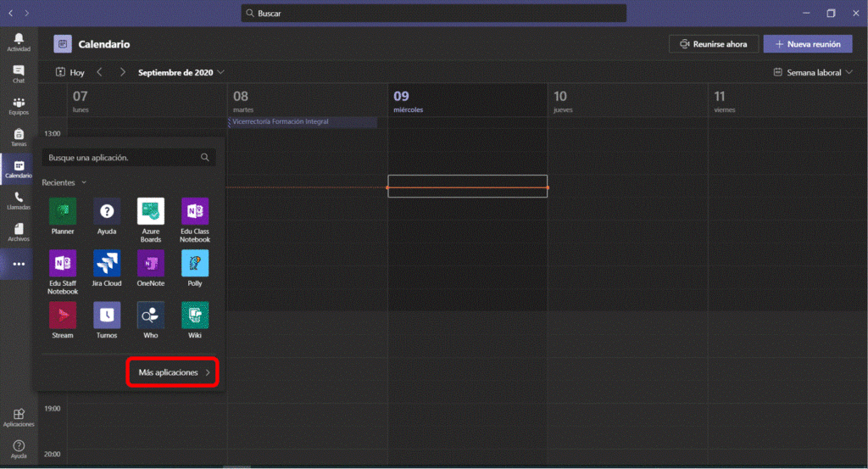Click the Busque una aplicación field
This screenshot has width=868, height=469.
tap(123, 158)
